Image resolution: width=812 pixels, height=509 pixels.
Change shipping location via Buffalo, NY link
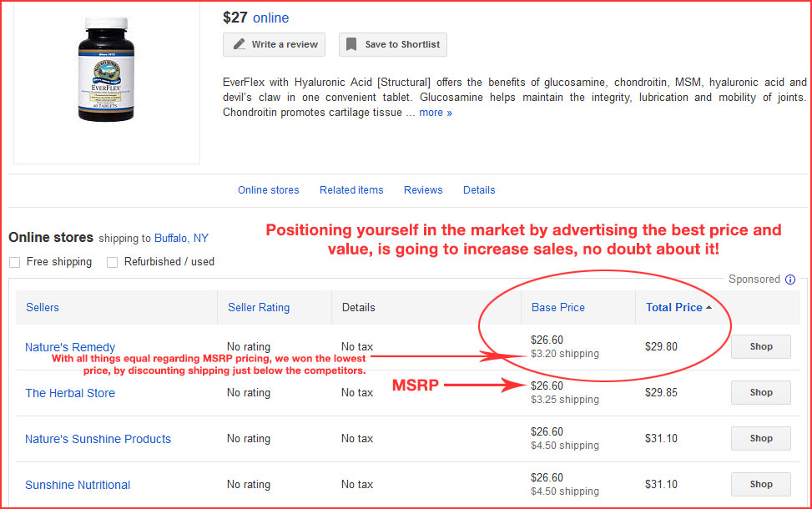click(181, 238)
